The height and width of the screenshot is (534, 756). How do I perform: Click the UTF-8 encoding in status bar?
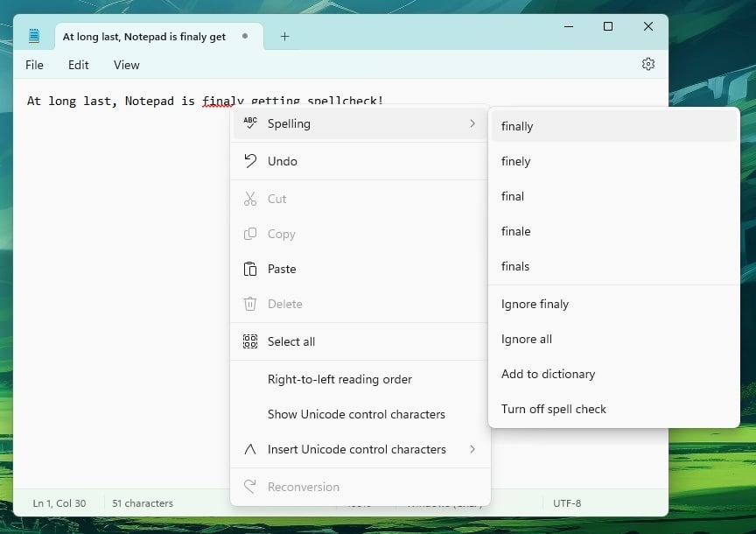pyautogui.click(x=567, y=503)
